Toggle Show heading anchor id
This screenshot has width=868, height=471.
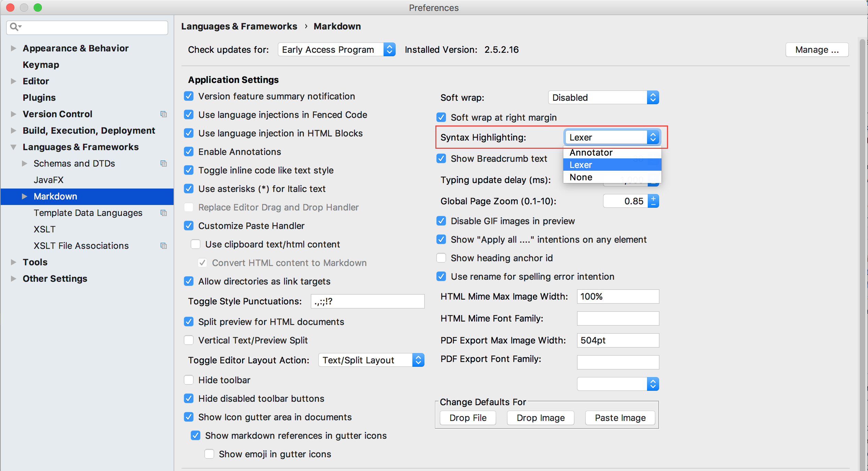pyautogui.click(x=441, y=258)
